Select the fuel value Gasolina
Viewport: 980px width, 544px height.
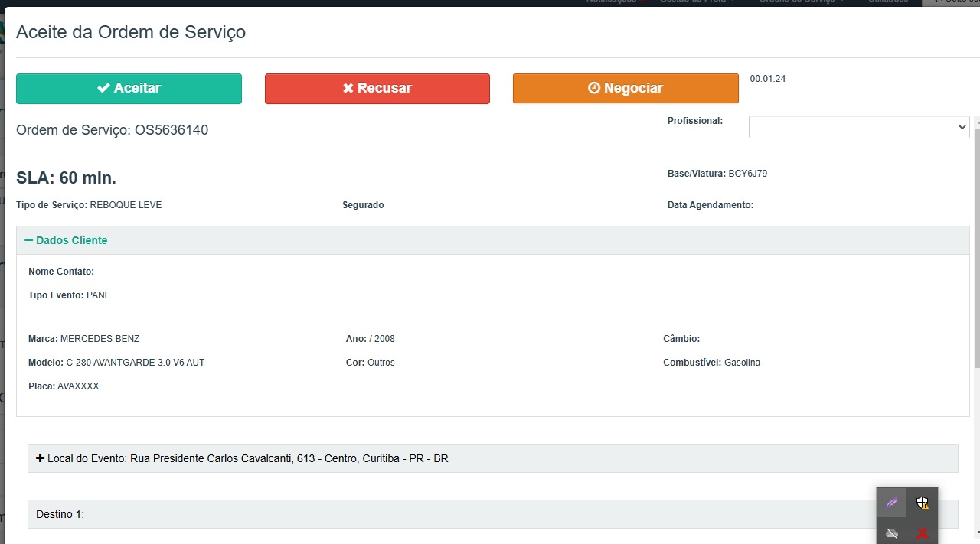[742, 363]
